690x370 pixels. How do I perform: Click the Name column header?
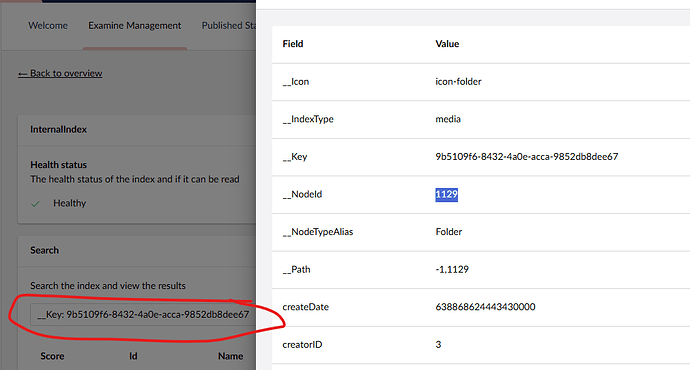[231, 356]
